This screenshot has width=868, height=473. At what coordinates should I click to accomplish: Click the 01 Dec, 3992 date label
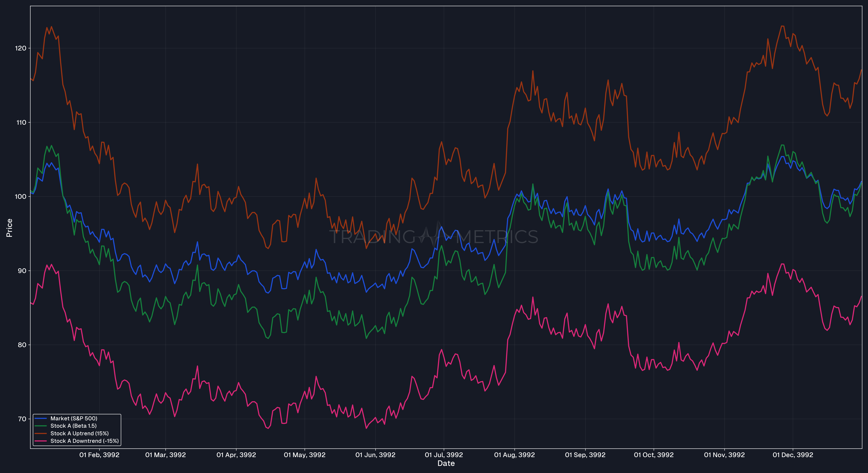pyautogui.click(x=793, y=455)
